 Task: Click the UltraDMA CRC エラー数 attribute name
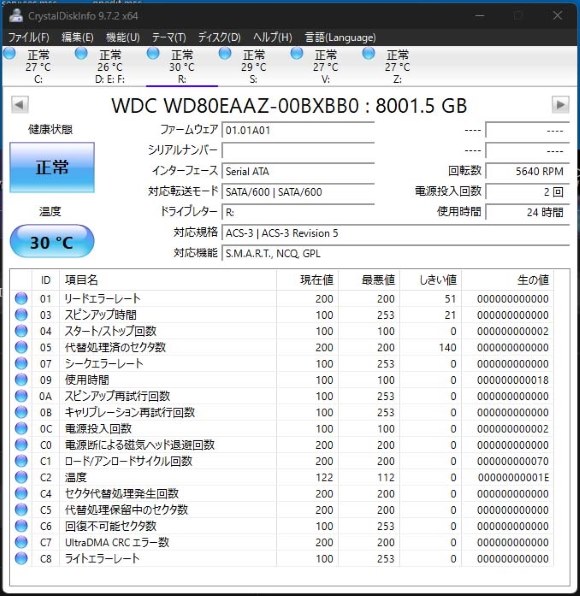click(117, 542)
